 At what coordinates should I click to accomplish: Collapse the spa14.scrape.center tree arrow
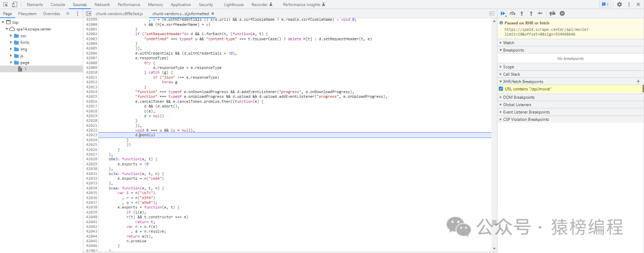coord(7,29)
